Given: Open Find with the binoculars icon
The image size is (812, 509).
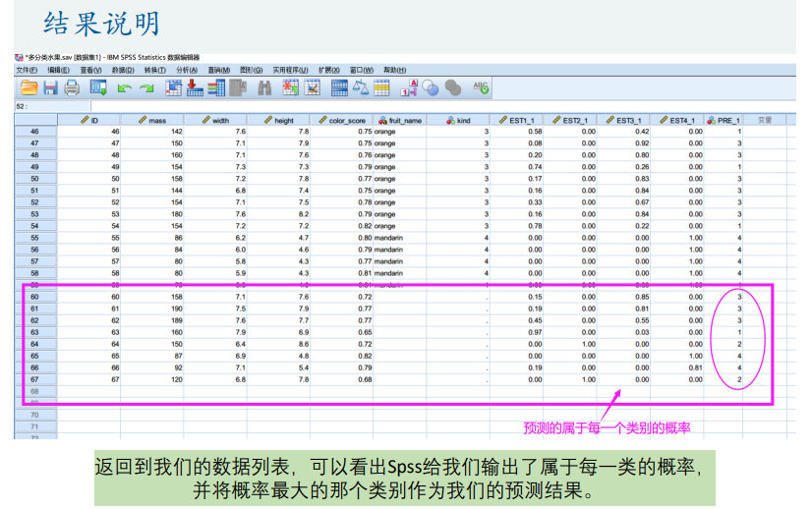Looking at the screenshot, I should pyautogui.click(x=264, y=88).
